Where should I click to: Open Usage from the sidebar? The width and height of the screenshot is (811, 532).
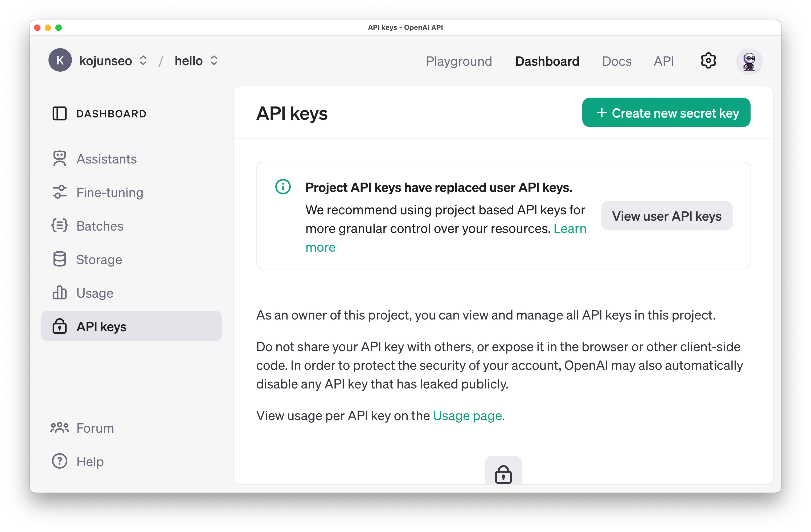pyautogui.click(x=131, y=293)
